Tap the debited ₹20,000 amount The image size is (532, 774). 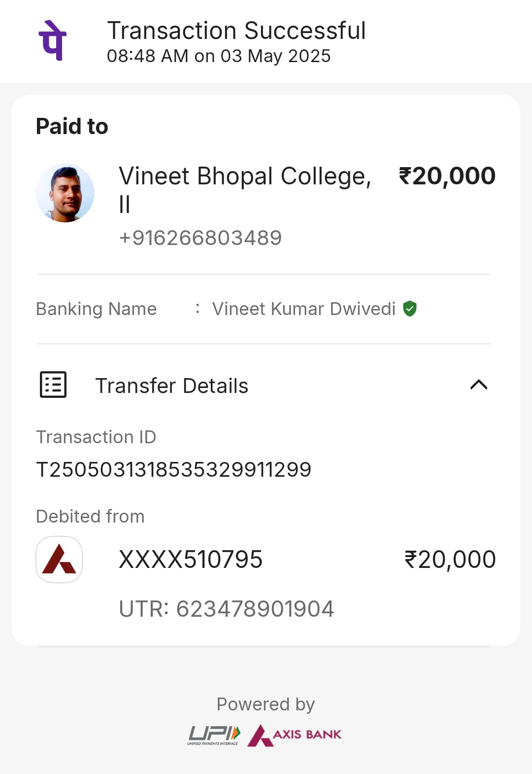[450, 560]
